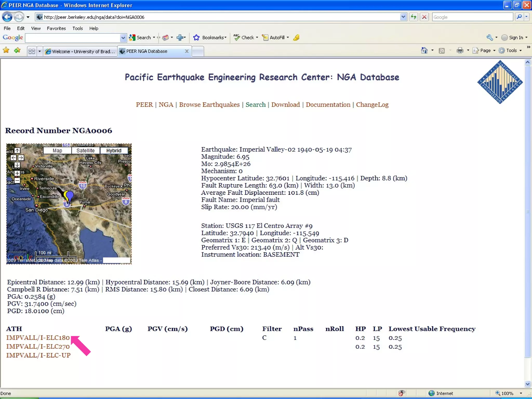532x399 pixels.
Task: Select the Hybrid map view
Action: click(114, 151)
